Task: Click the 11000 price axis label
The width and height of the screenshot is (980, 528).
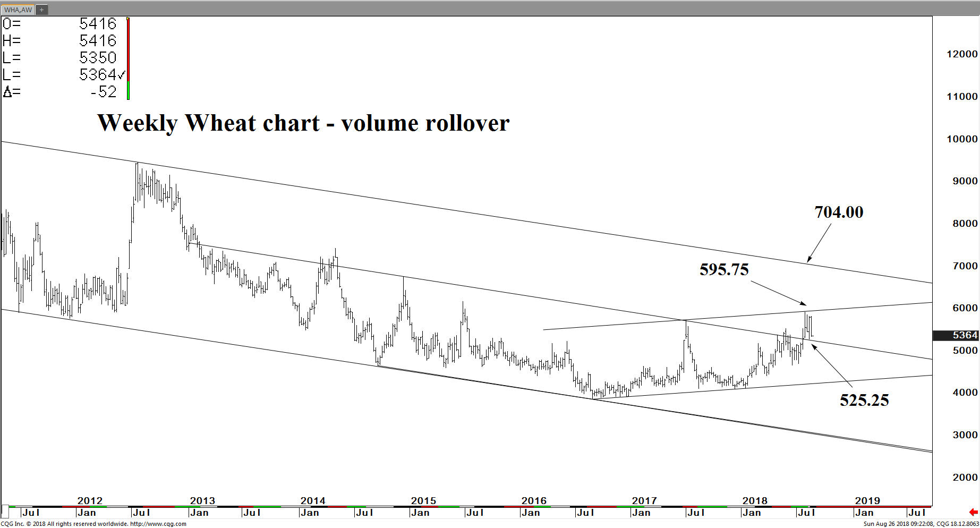Action: coord(962,97)
